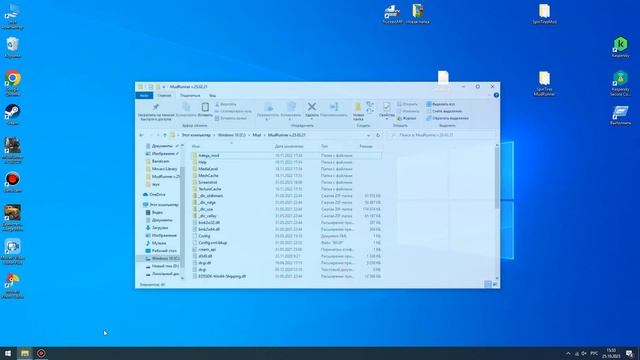640x360 pixels.
Task: Select Bandicam folder in navigation pane
Action: 157,161
